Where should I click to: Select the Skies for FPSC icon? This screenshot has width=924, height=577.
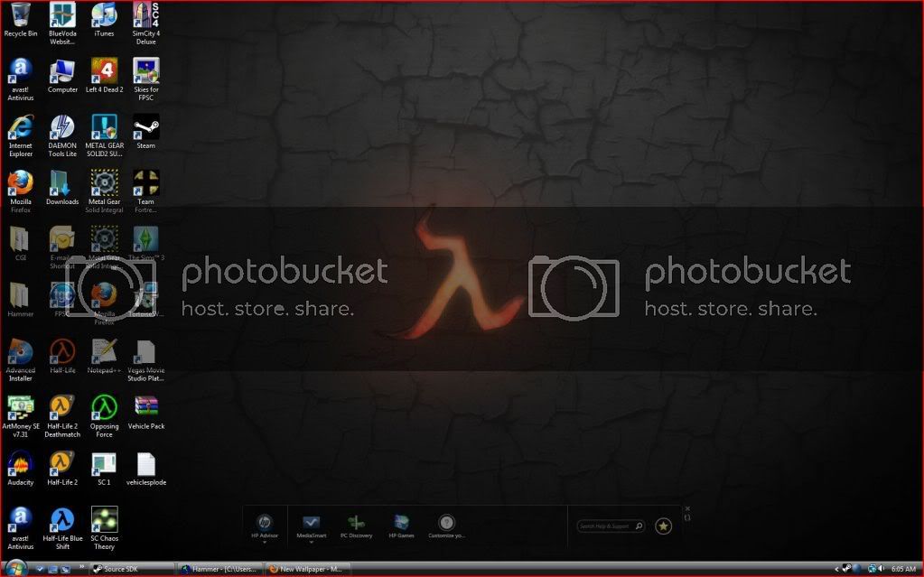pyautogui.click(x=146, y=79)
